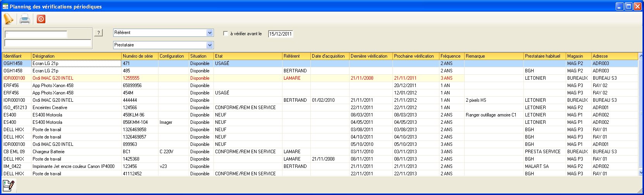Screen dimensions: 644x195
Task: Click the serial number cell 454M
Action: coord(140,93)
